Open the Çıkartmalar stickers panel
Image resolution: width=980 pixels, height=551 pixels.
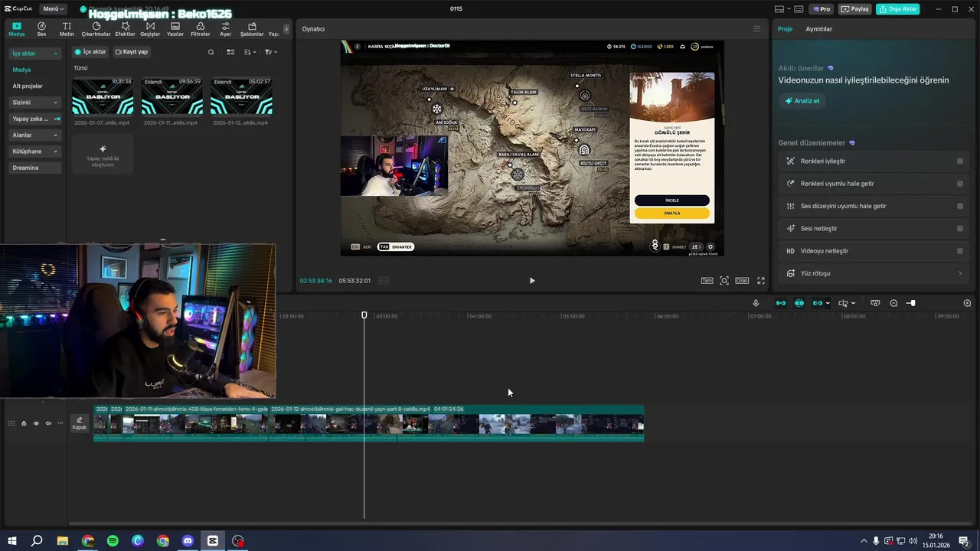[96, 29]
